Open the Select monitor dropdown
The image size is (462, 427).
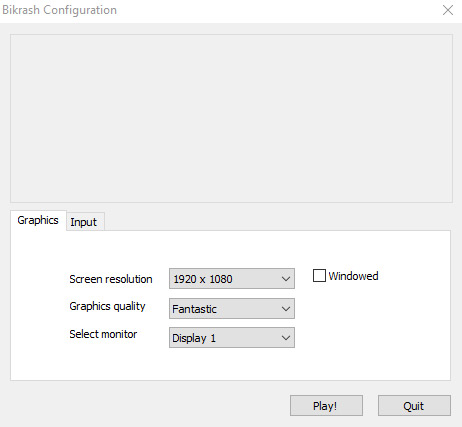pos(232,338)
